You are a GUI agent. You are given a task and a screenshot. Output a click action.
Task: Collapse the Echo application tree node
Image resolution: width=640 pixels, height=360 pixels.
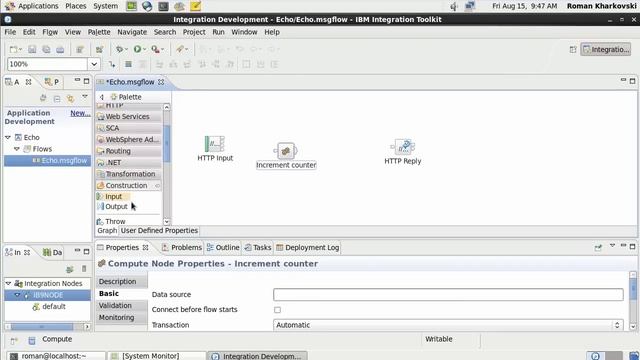coord(8,138)
